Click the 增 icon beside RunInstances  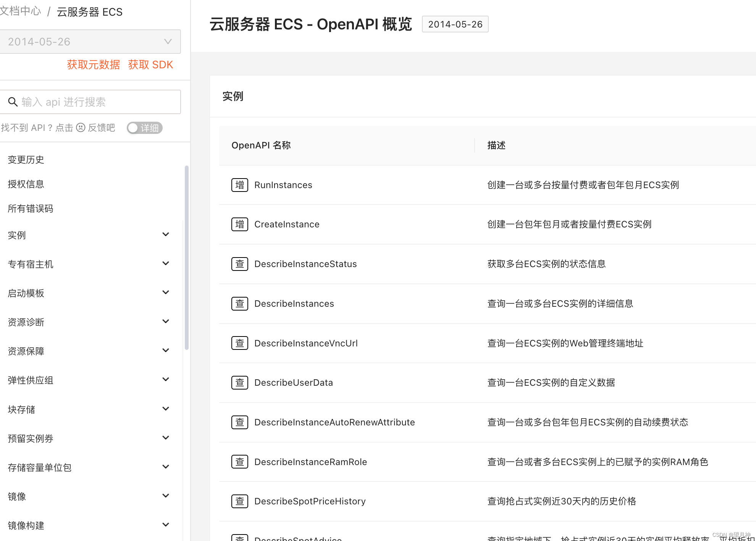[x=240, y=185]
